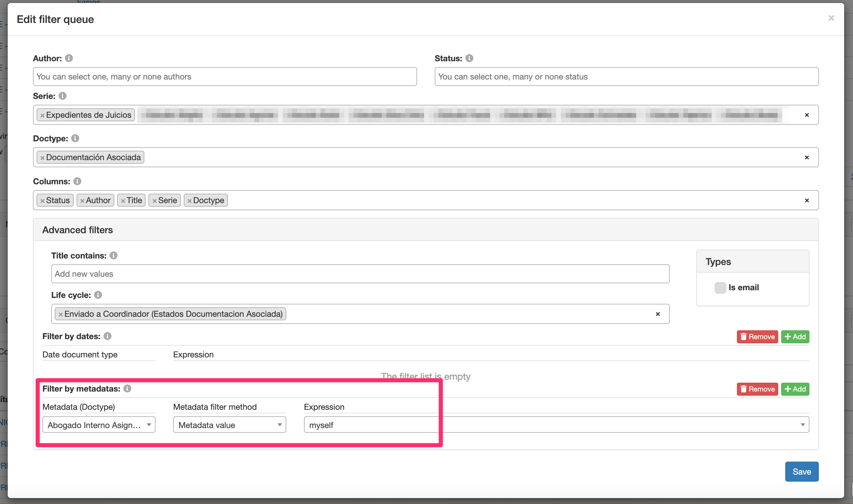Remove the Expedientes de Juicios serie tag
Screen dimensions: 853x504
42,115
